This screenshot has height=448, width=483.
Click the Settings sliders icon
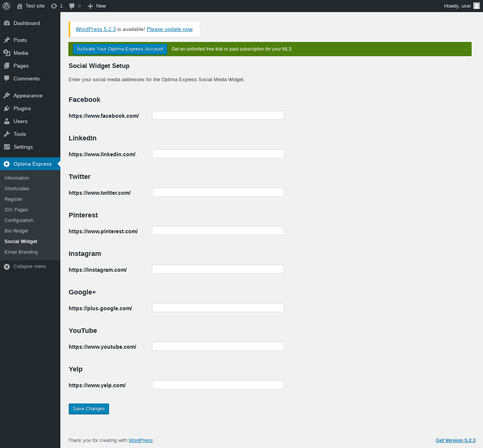pos(7,147)
